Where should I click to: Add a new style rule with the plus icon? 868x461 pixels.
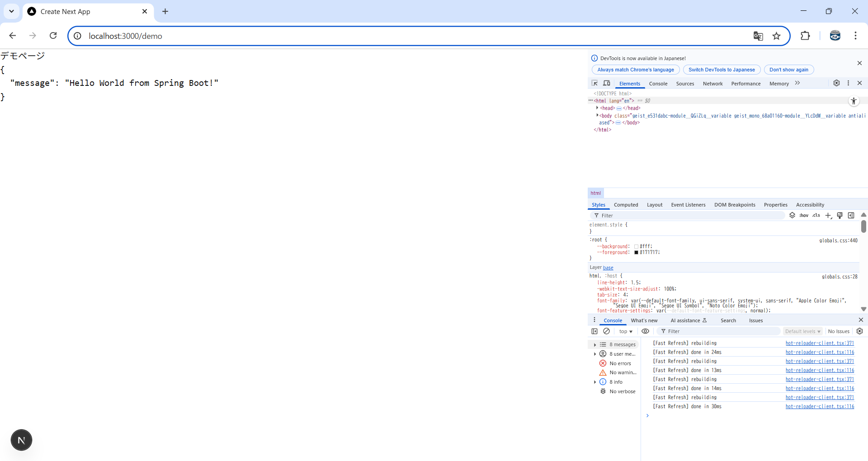(828, 215)
